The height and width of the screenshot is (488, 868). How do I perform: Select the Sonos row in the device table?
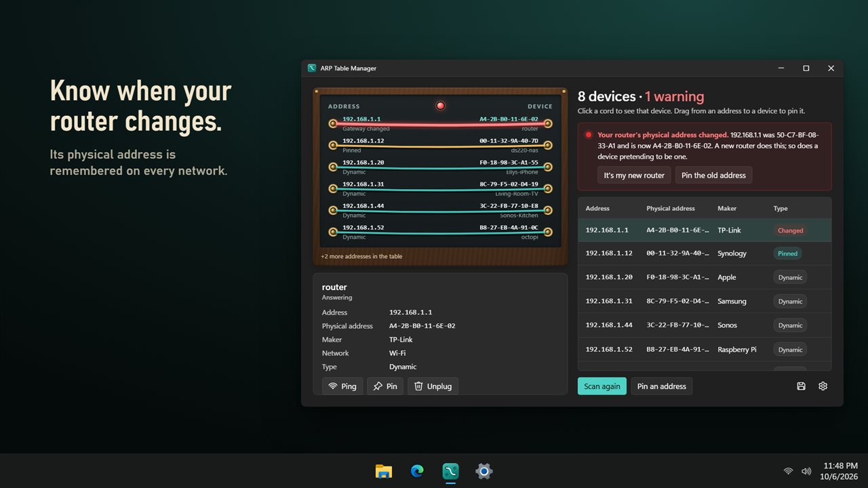tap(705, 325)
